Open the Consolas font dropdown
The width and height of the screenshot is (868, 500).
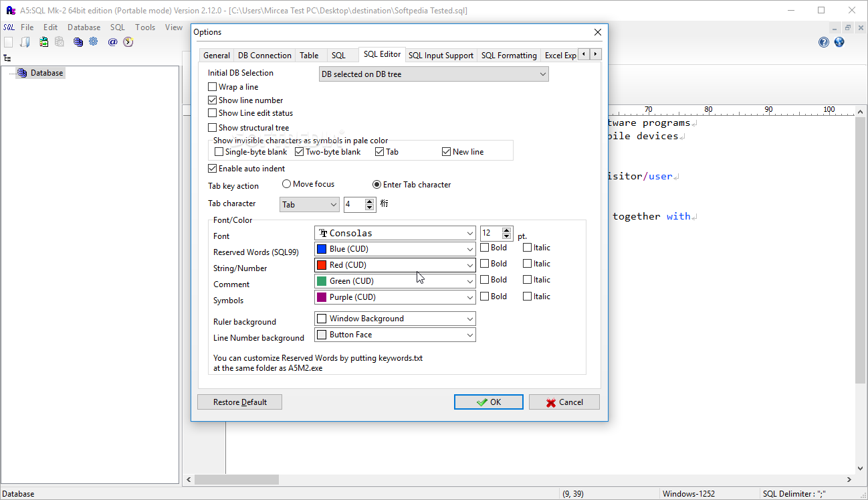(x=395, y=234)
